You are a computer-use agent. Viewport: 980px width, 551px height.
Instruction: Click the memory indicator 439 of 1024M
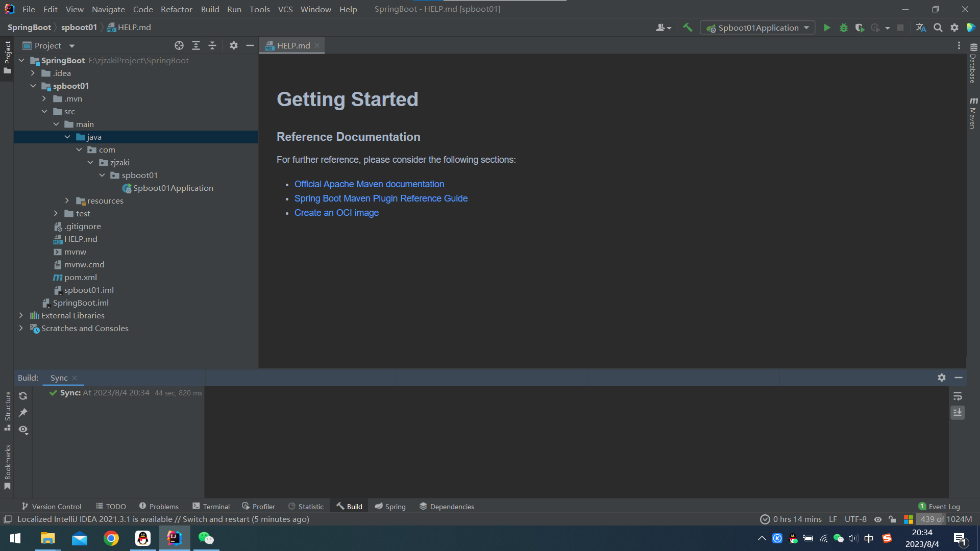coord(946,519)
